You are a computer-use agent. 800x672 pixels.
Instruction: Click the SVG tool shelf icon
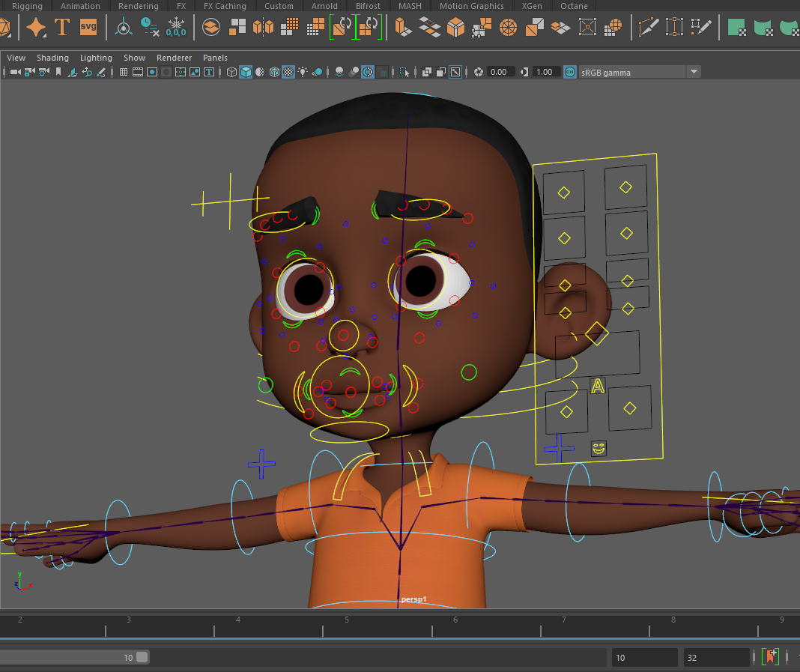[x=88, y=28]
